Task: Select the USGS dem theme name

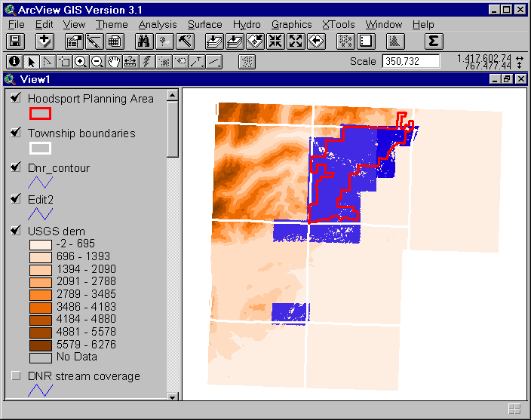Action: click(57, 231)
